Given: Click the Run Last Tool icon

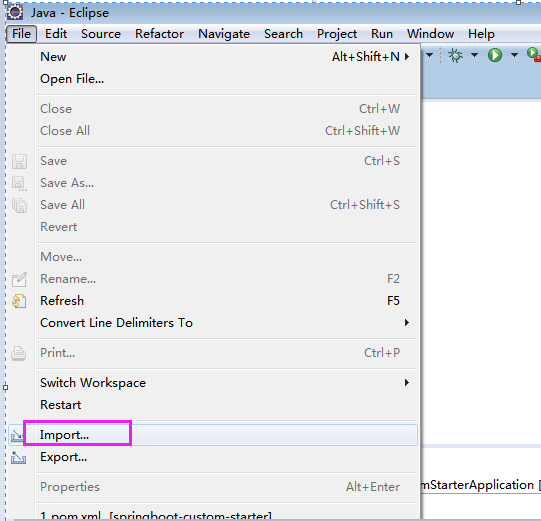Looking at the screenshot, I should [533, 55].
